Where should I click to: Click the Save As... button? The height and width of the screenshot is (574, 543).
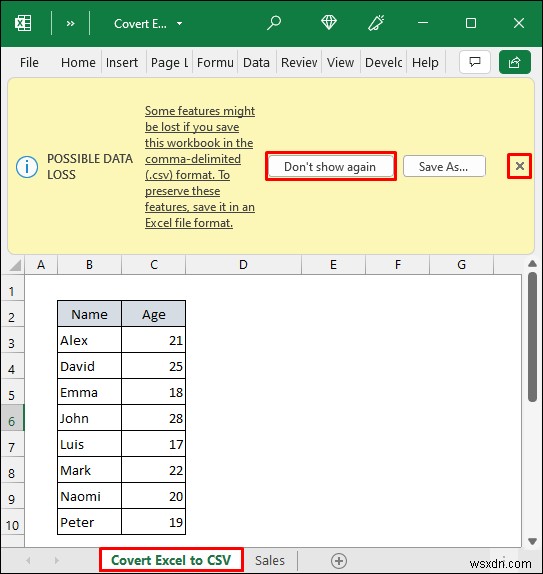pyautogui.click(x=444, y=167)
